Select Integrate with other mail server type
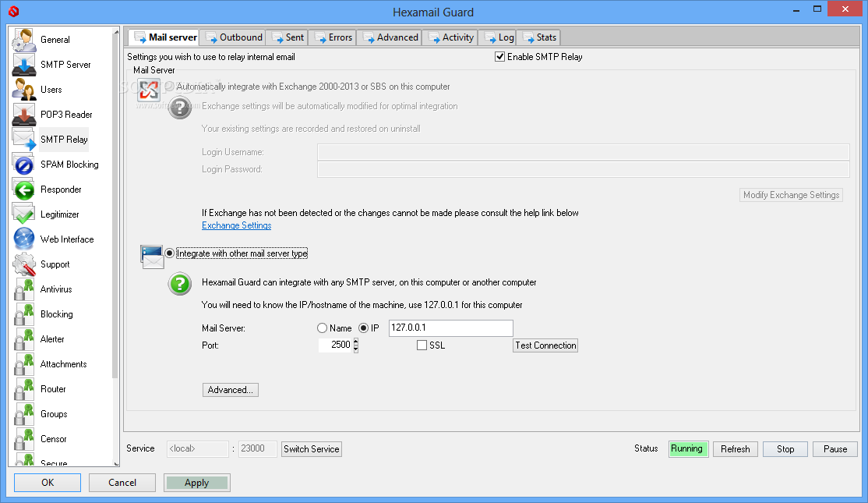 tap(169, 253)
